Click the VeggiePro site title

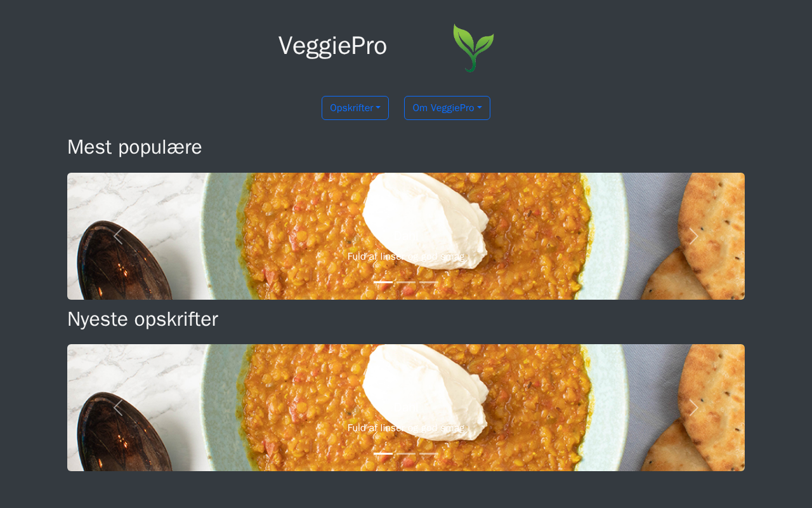point(332,46)
